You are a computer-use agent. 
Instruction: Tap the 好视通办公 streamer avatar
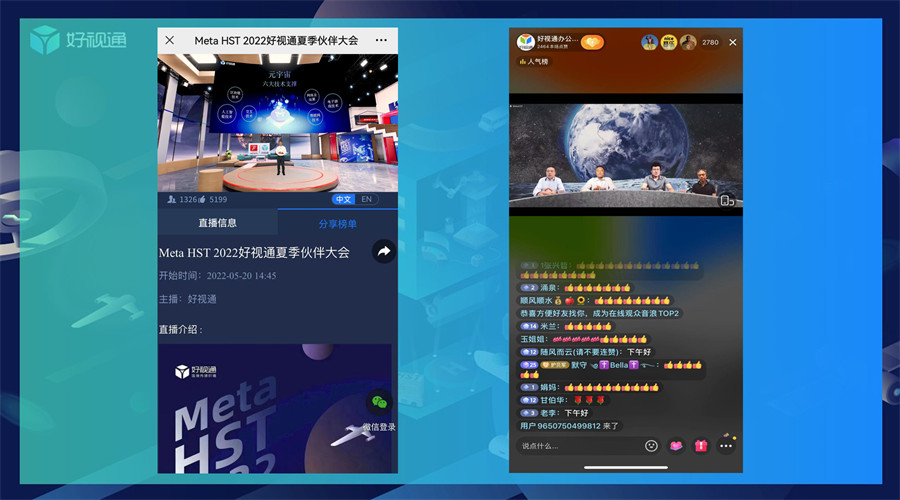[x=525, y=42]
